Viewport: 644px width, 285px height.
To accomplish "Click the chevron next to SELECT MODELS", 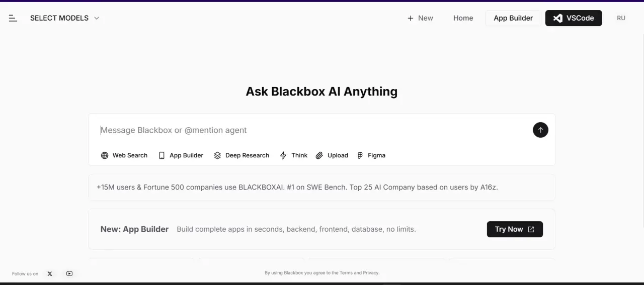I will [97, 18].
